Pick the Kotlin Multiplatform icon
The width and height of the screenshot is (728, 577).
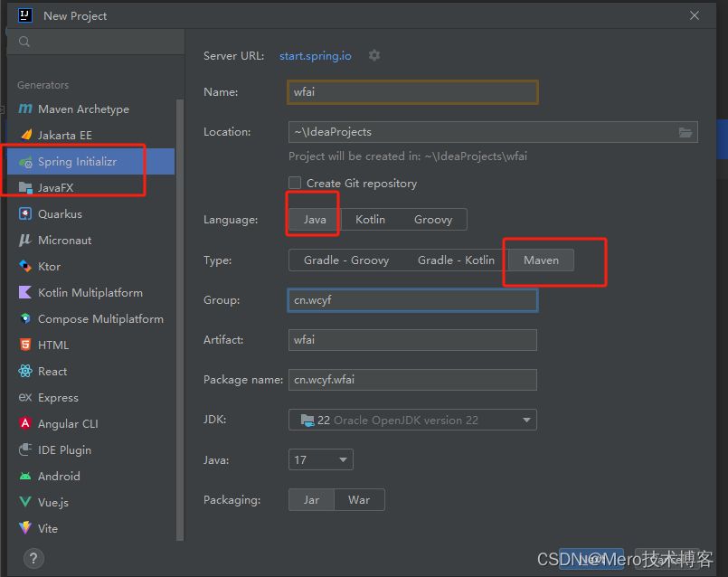(25, 292)
